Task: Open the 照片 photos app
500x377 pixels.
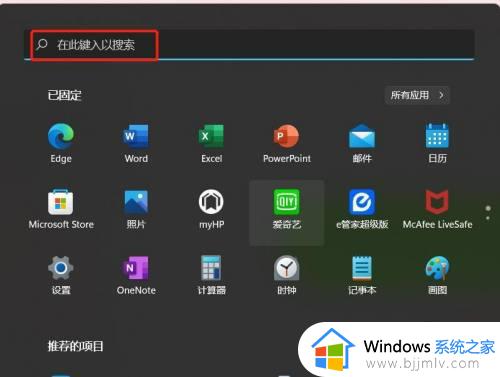Action: (x=136, y=209)
